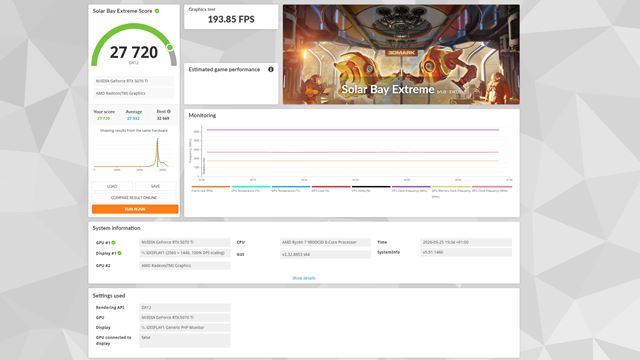Toggle the black CPU Utility legend
640x360 pixels.
coord(371,189)
